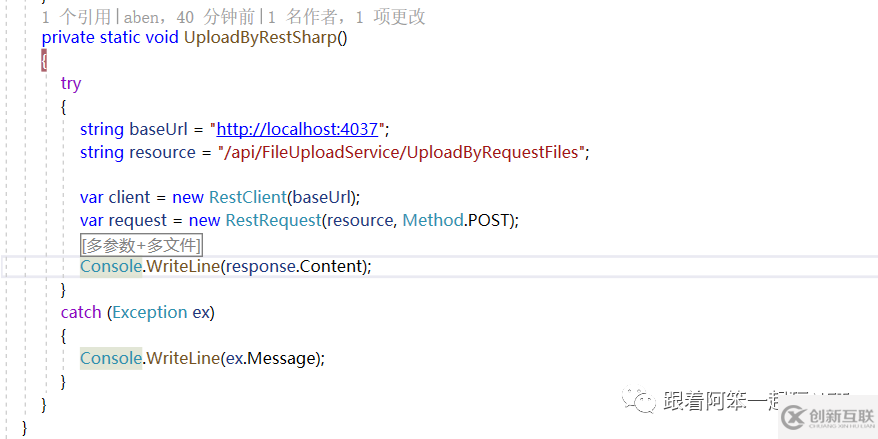Click the highlighted opening brace under method
The width and height of the screenshot is (878, 439).
[x=44, y=61]
